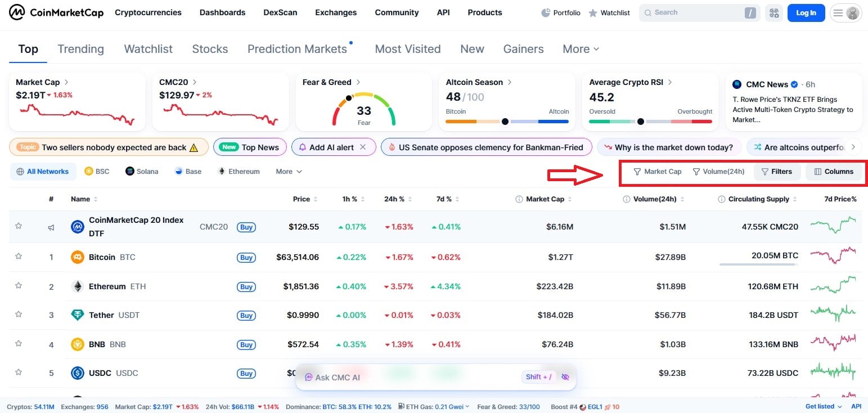Hide the Ask CMC AI bar

click(x=565, y=377)
